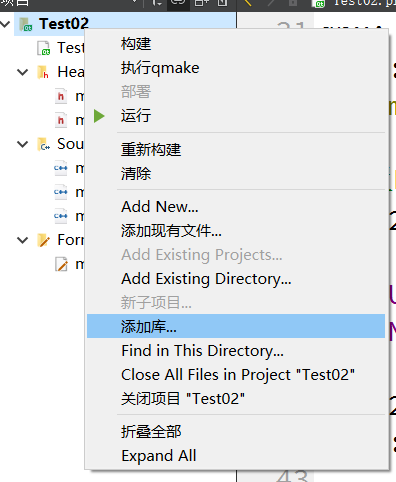Collapse the Headers folder chevron
Screen dimensions: 396x482
[22, 72]
